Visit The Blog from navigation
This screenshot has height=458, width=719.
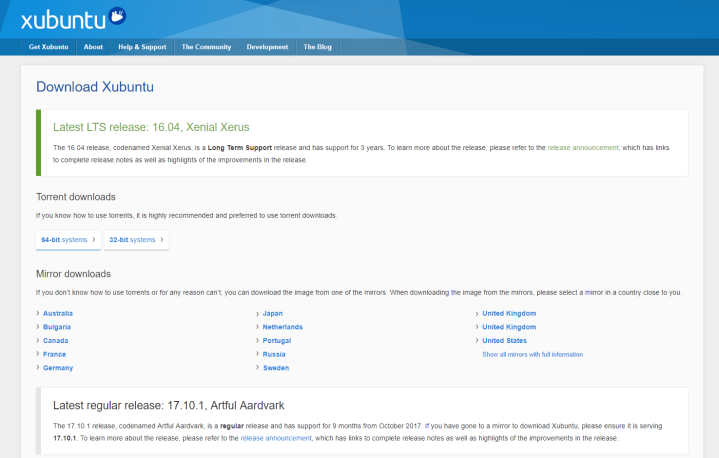[317, 47]
